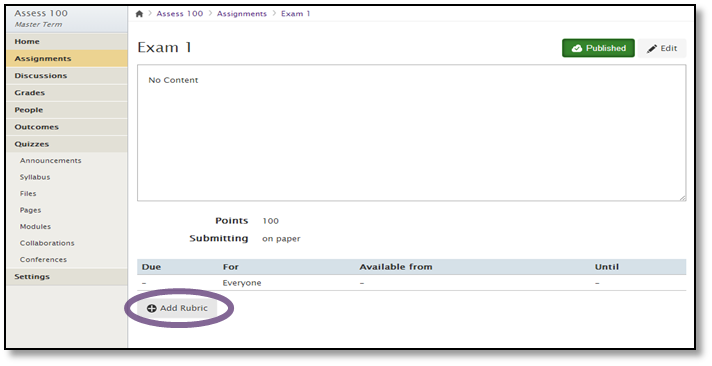Open Quizzes in the sidebar
Image resolution: width=712 pixels, height=366 pixels.
[67, 144]
